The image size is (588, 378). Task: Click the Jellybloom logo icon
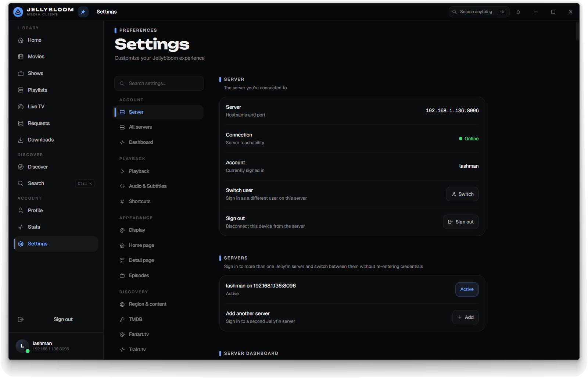tap(18, 12)
